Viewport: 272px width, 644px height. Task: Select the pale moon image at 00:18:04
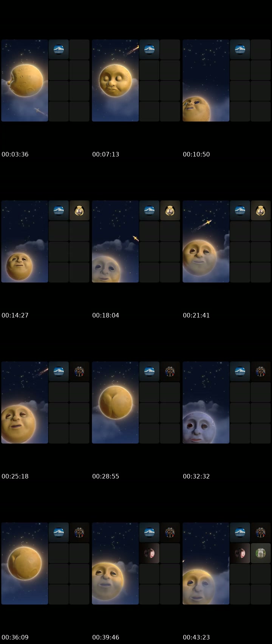115,241
